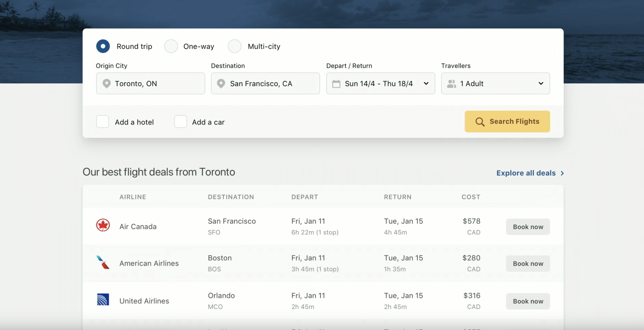Screen dimensions: 644x330
Task: Click the people icon in Travellers field
Action: [x=451, y=84]
